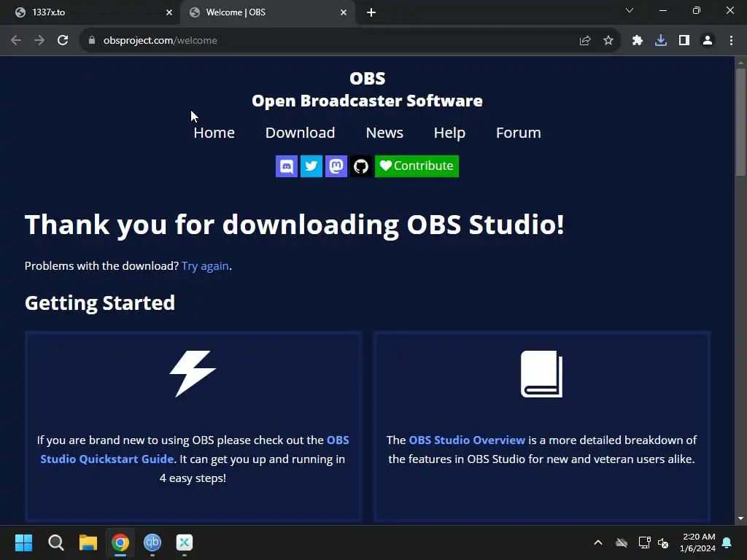Click the scrollbar down arrow

pyautogui.click(x=740, y=519)
